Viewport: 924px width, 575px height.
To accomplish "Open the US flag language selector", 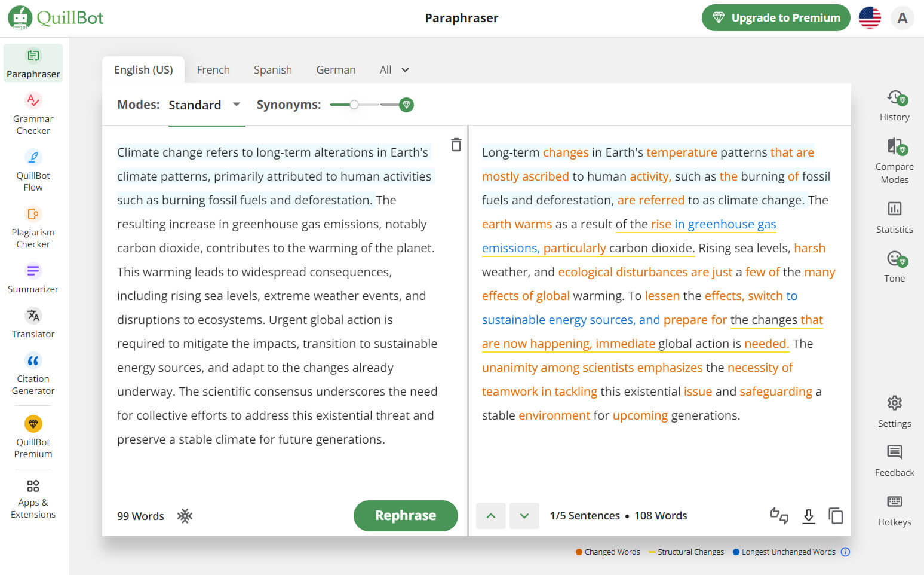I will point(870,18).
